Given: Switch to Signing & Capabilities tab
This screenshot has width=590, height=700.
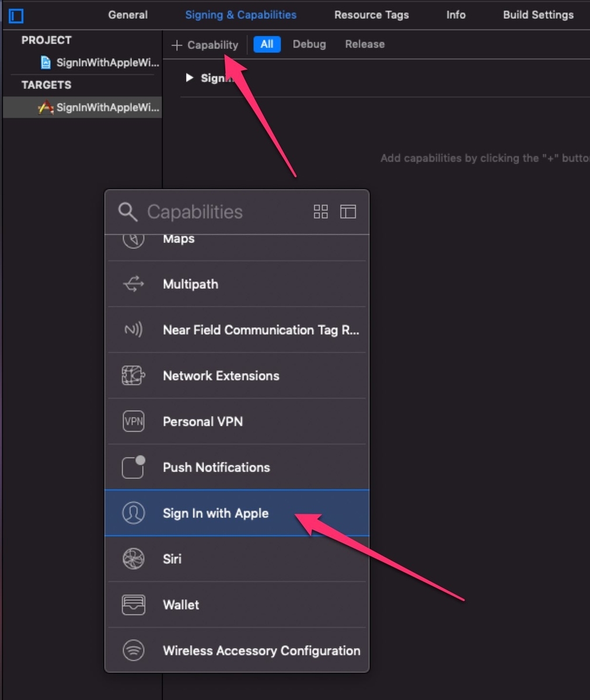Looking at the screenshot, I should pyautogui.click(x=240, y=15).
